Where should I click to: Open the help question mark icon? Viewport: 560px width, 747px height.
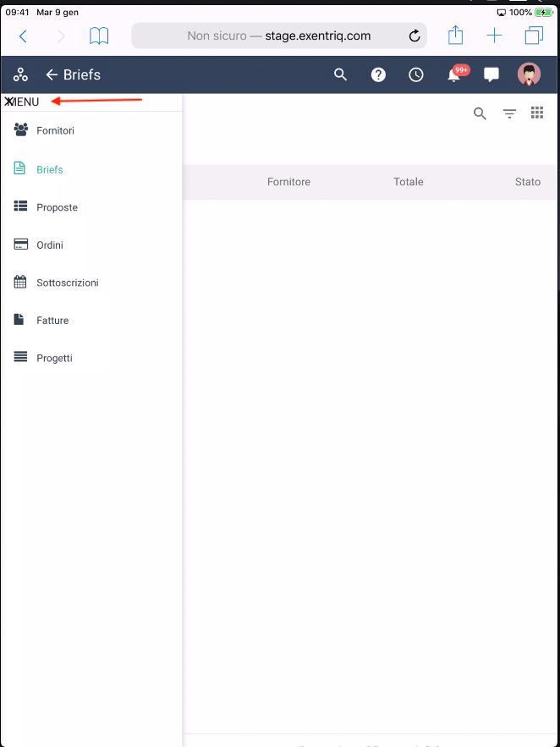378,74
